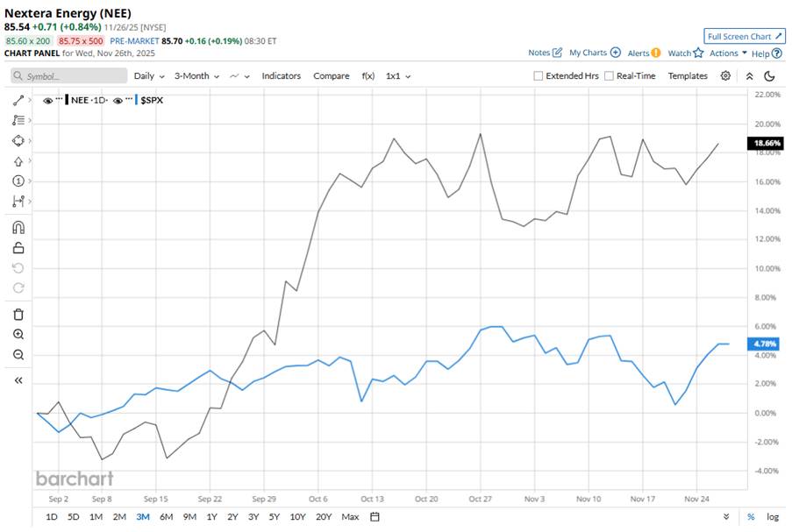This screenshot has width=792, height=532.
Task: Expand the 3-Month period dropdown
Action: [x=196, y=76]
